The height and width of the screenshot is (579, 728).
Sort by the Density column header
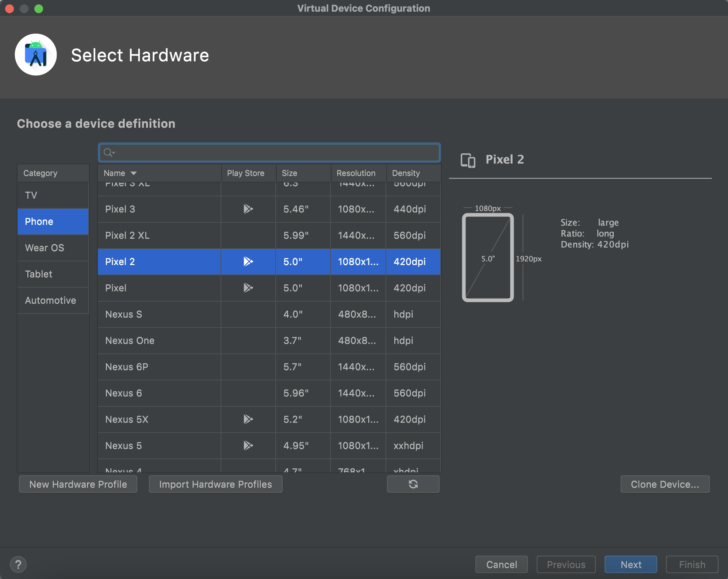[x=413, y=173]
